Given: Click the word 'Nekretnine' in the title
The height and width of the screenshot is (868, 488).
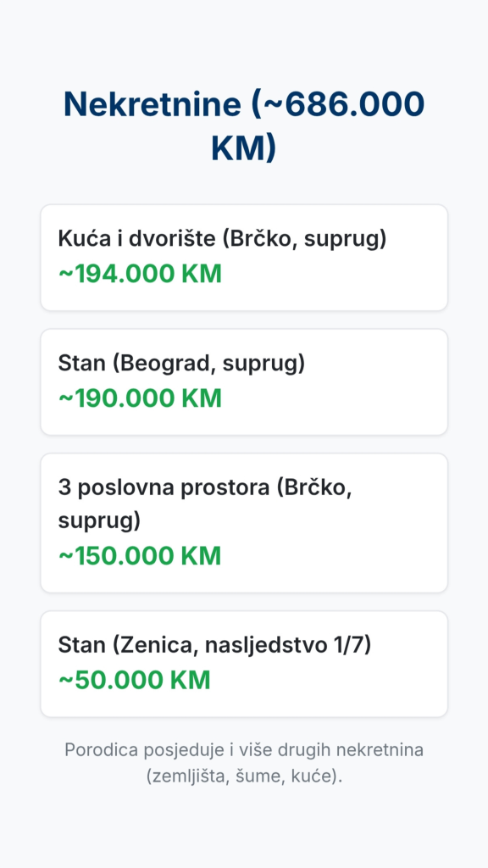Looking at the screenshot, I should click(152, 104).
